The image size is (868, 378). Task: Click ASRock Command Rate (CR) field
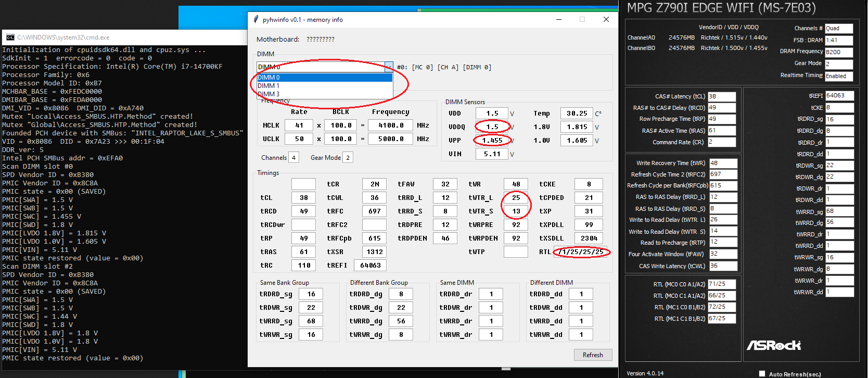[722, 142]
